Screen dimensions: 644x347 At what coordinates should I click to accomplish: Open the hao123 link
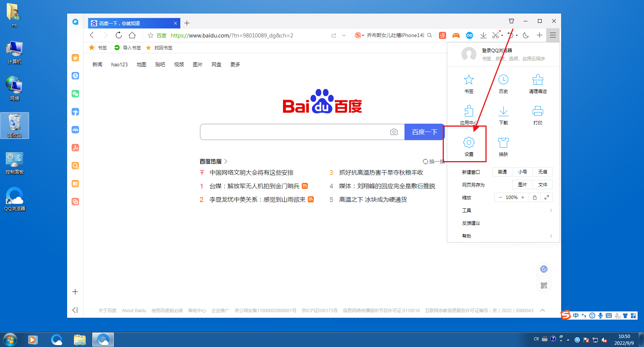pos(119,64)
